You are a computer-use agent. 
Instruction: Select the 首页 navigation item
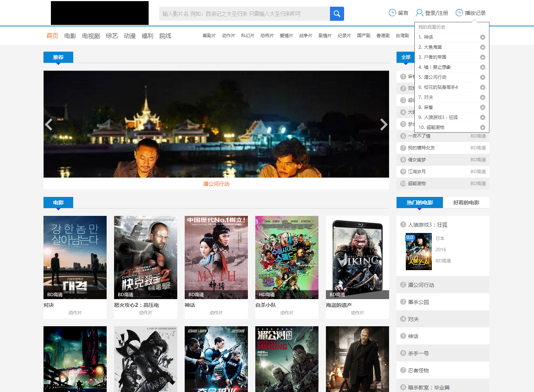tap(52, 36)
